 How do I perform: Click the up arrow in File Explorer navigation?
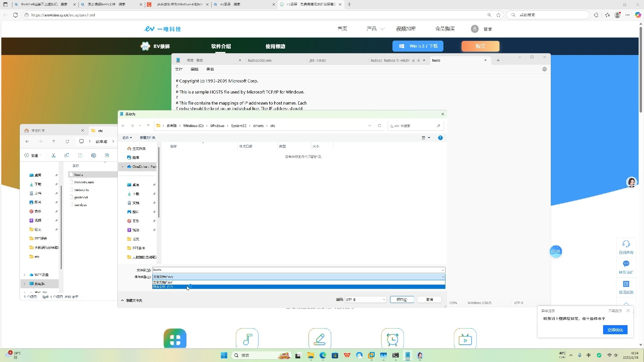[54, 141]
